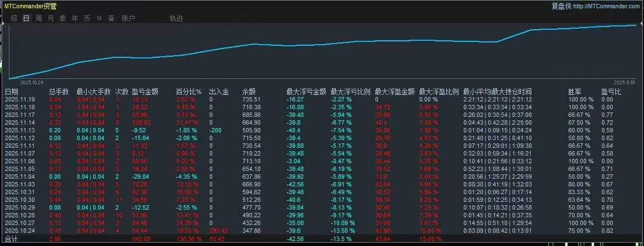Click the -9.52 loss amount cell
Screen dimensions: 644x246
(x=139, y=130)
